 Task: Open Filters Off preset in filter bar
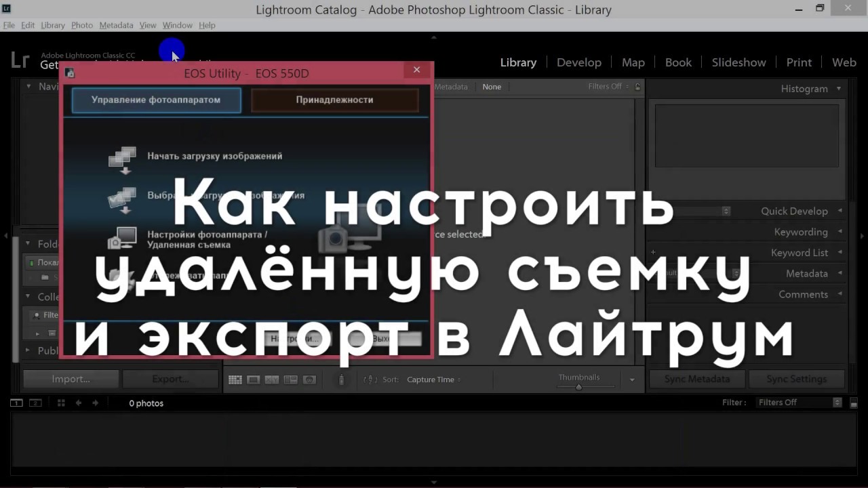point(608,87)
